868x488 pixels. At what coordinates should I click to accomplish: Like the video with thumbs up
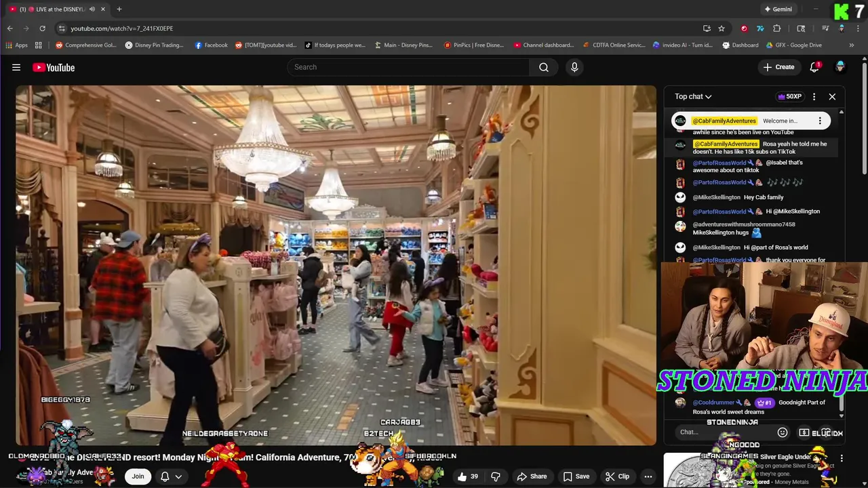467,476
